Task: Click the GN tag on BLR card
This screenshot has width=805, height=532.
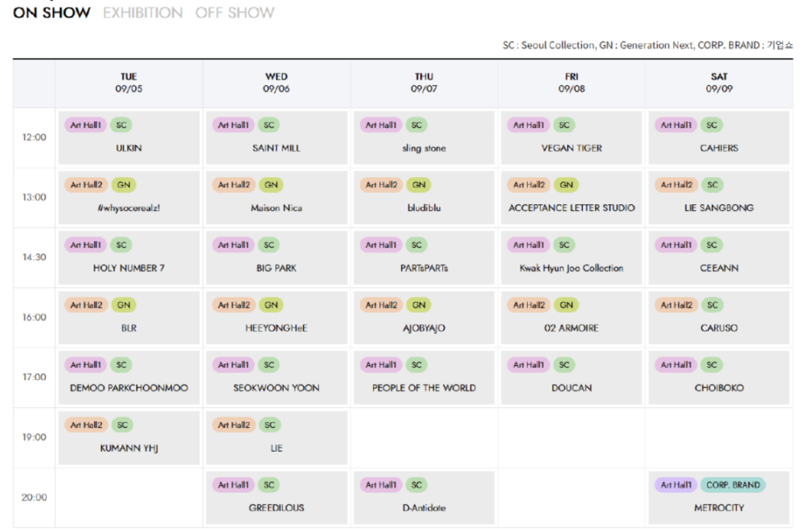Action: coord(124,305)
